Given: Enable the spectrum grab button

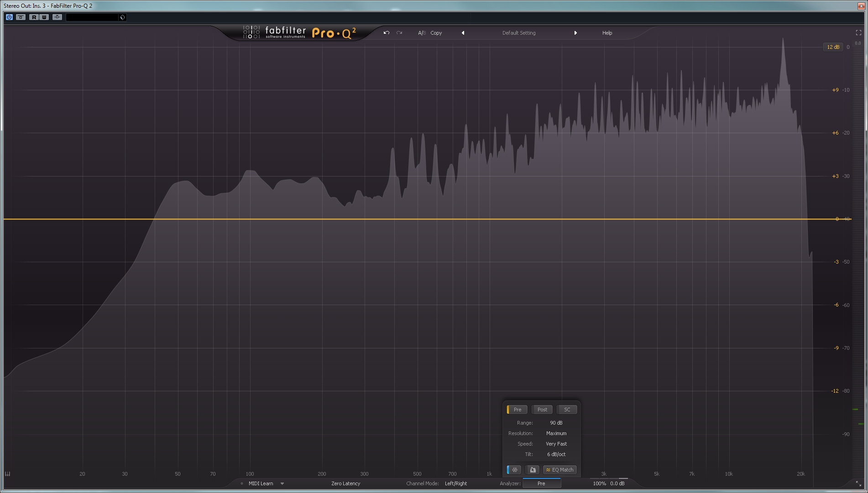Looking at the screenshot, I should [x=533, y=470].
